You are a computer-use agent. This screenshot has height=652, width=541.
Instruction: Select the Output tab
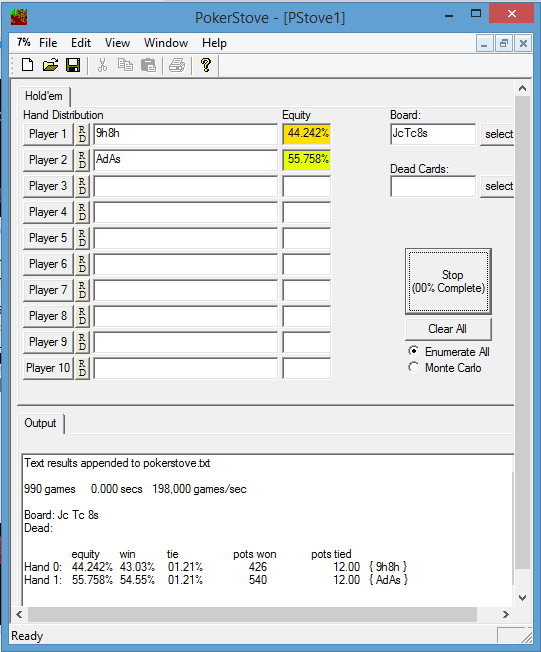point(40,423)
